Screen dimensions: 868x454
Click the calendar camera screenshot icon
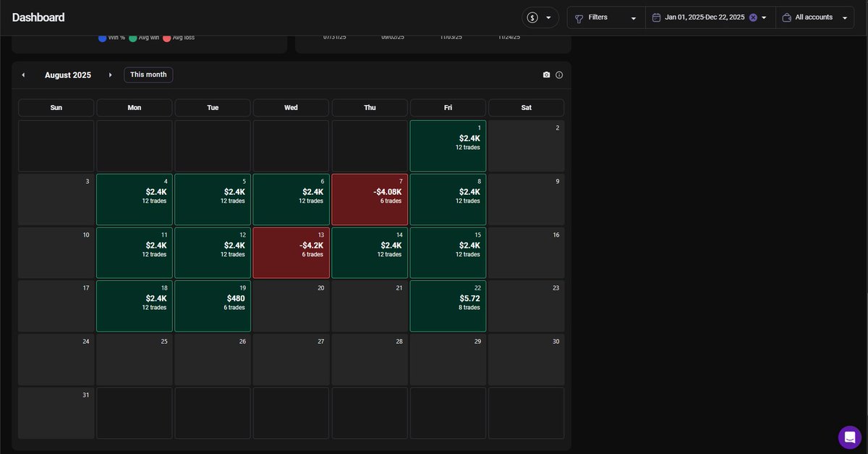pyautogui.click(x=546, y=75)
